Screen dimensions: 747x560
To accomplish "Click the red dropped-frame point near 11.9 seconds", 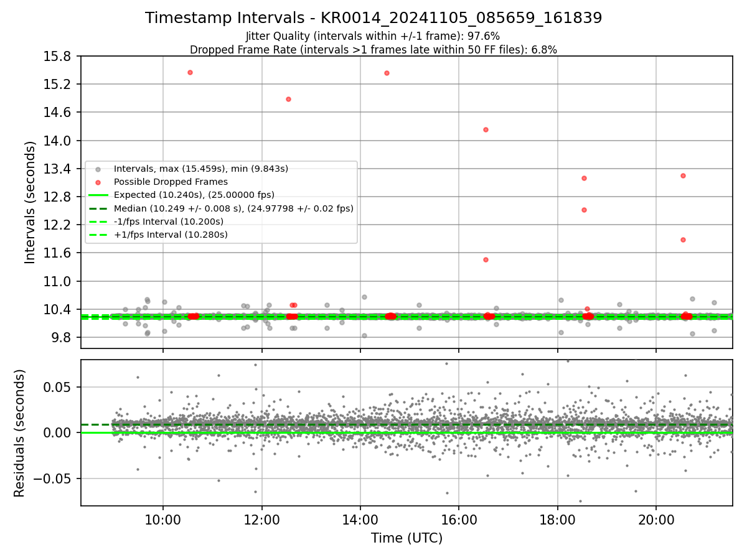I will point(683,240).
